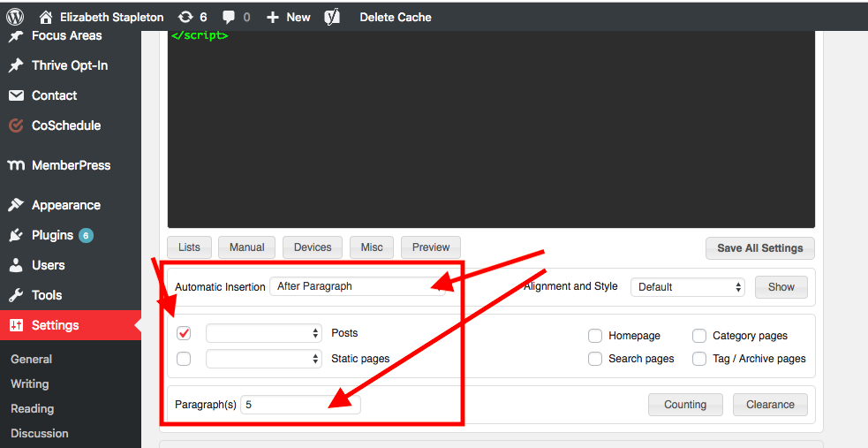Click the Lists button
This screenshot has width=868, height=448.
tap(189, 247)
